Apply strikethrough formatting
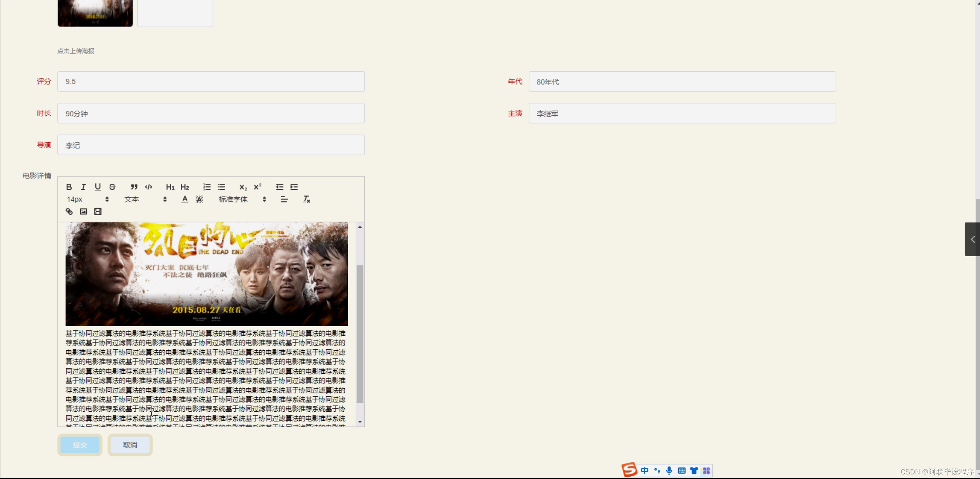Screen dimensions: 980x479 [112, 187]
